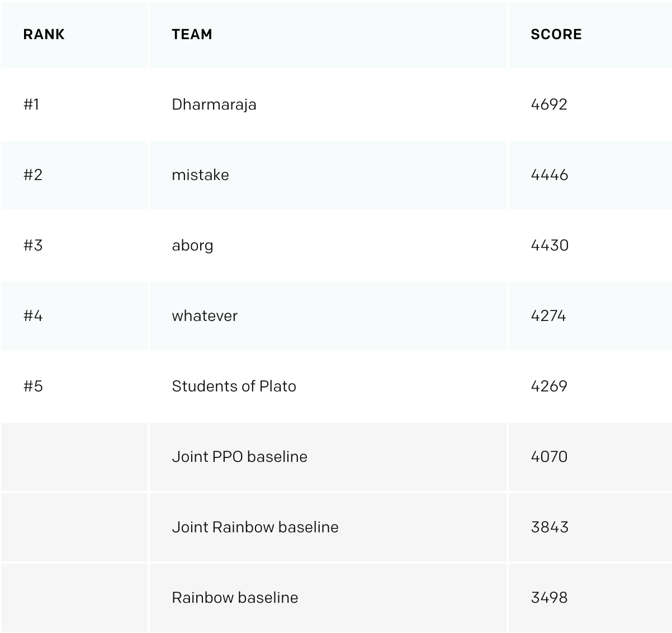Select rank #3 cell
This screenshot has height=633, width=672.
(x=33, y=245)
